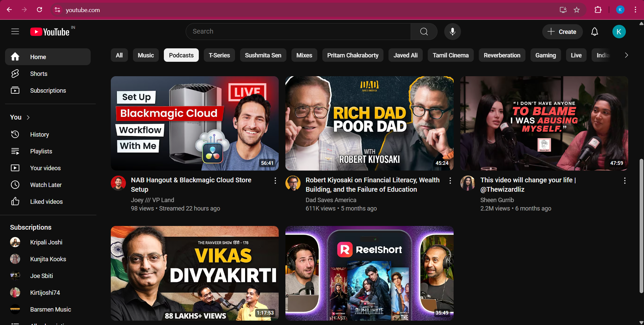
Task: Play Blackmagic Cloud Workflow thumbnail
Action: (195, 123)
